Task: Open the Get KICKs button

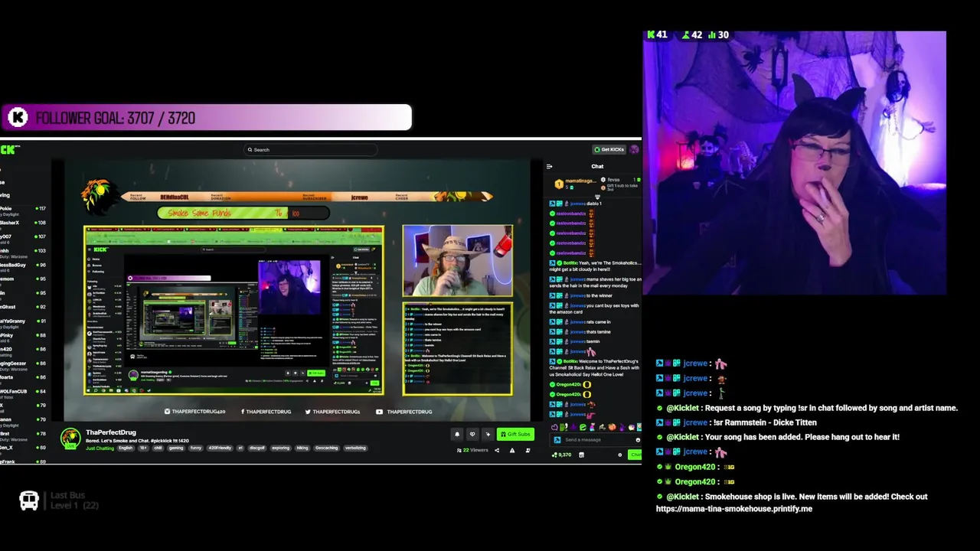Action: tap(609, 149)
